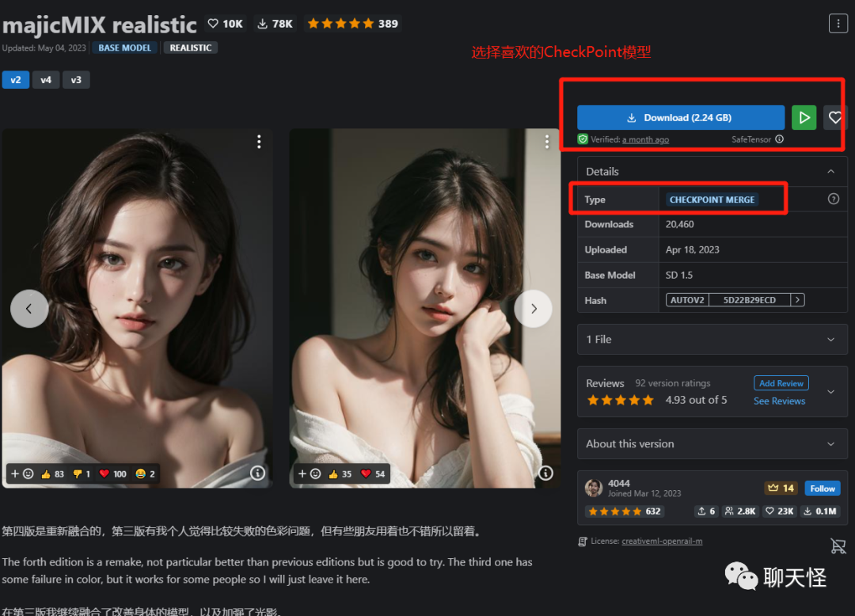
Task: Open the See Reviews link
Action: [x=779, y=401]
